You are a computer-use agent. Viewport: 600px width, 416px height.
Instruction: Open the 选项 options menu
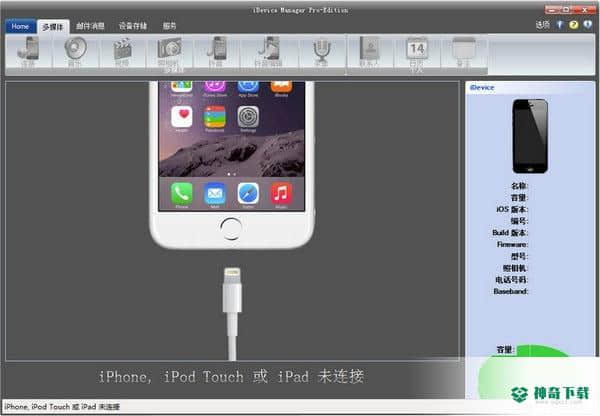542,25
